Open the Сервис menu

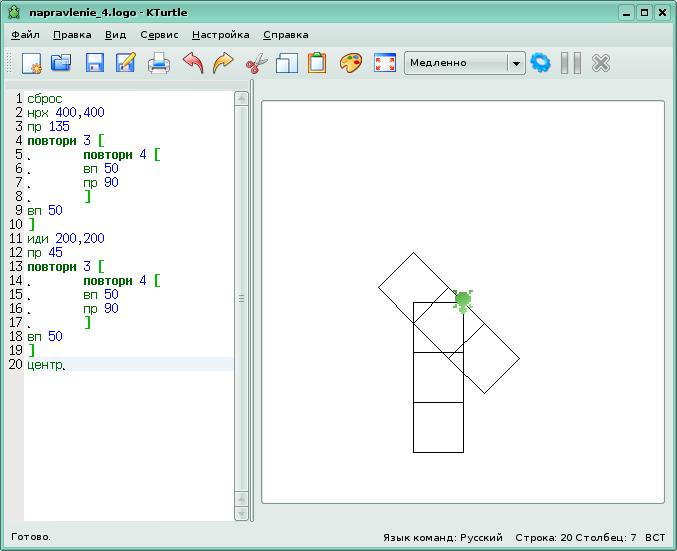click(159, 34)
